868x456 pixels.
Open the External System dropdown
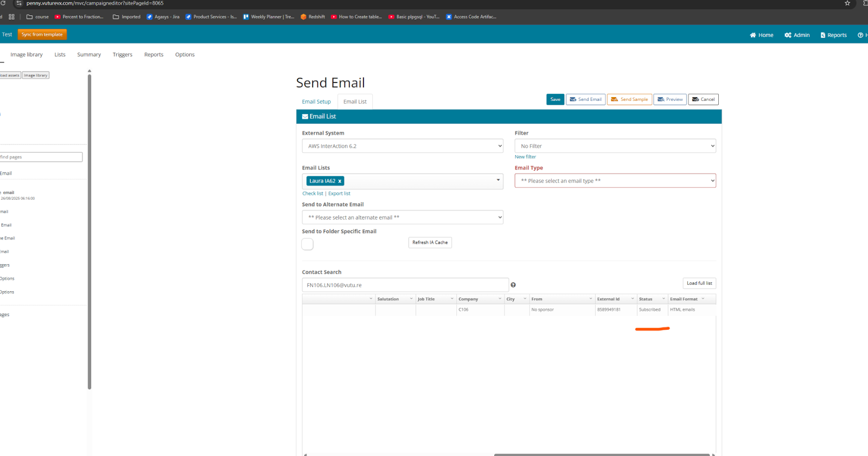pos(403,146)
